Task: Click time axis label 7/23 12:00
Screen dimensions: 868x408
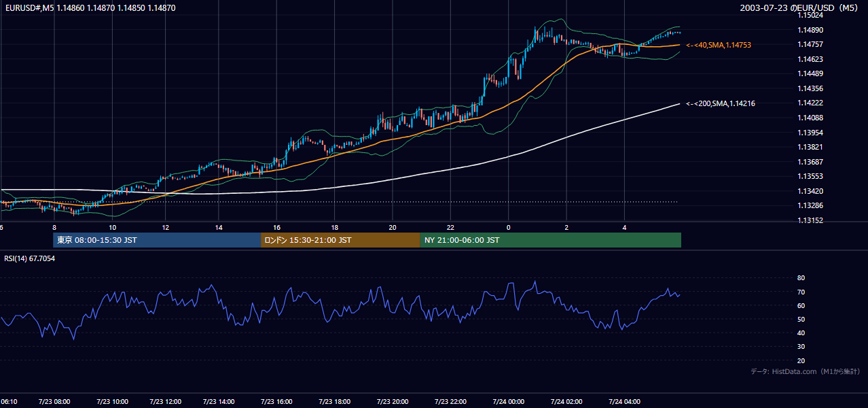Action: coord(164,402)
